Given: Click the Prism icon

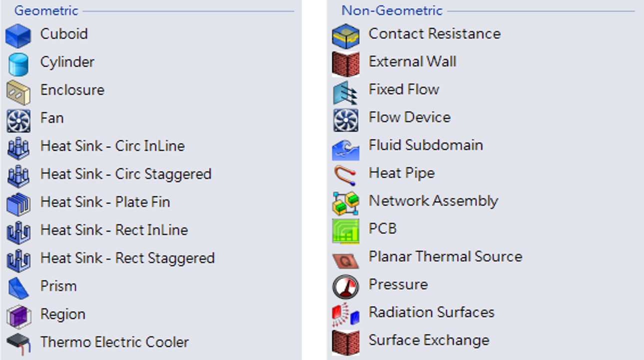Looking at the screenshot, I should [x=18, y=287].
